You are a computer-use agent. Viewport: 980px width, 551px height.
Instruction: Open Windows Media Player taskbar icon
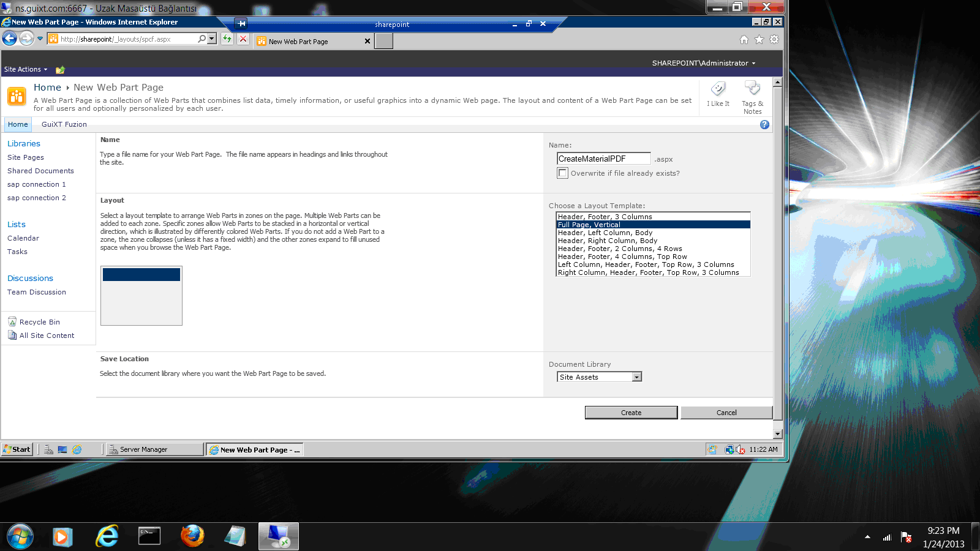pyautogui.click(x=62, y=537)
